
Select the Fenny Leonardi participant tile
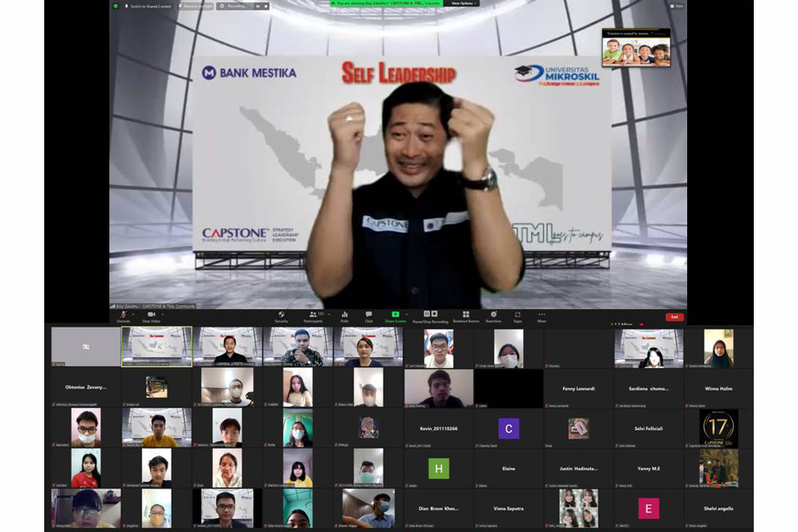578,388
